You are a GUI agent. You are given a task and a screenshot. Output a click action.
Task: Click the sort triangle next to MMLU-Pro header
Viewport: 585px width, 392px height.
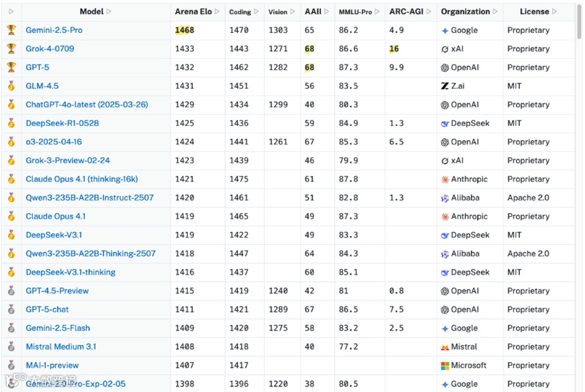point(377,12)
